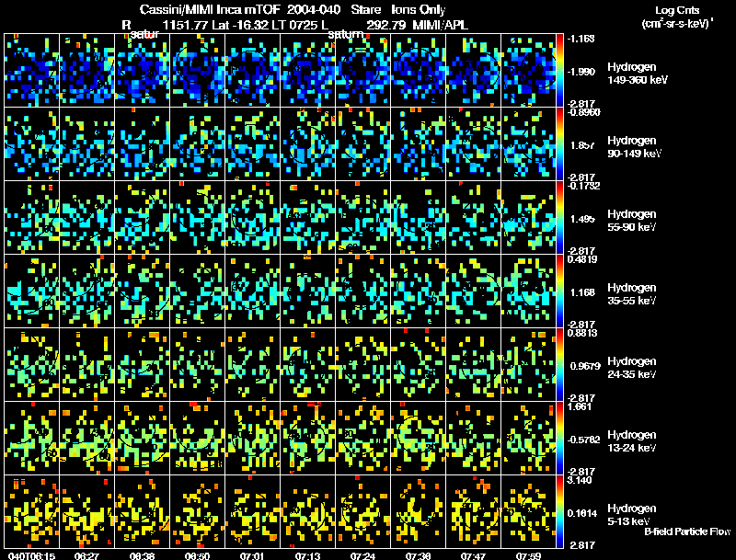Image resolution: width=736 pixels, height=560 pixels.
Task: Click the 'MIMI/APL' header text
Action: pos(440,25)
